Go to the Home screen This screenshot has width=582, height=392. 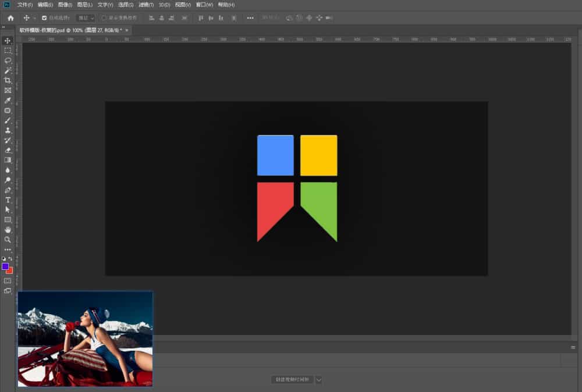pyautogui.click(x=10, y=18)
